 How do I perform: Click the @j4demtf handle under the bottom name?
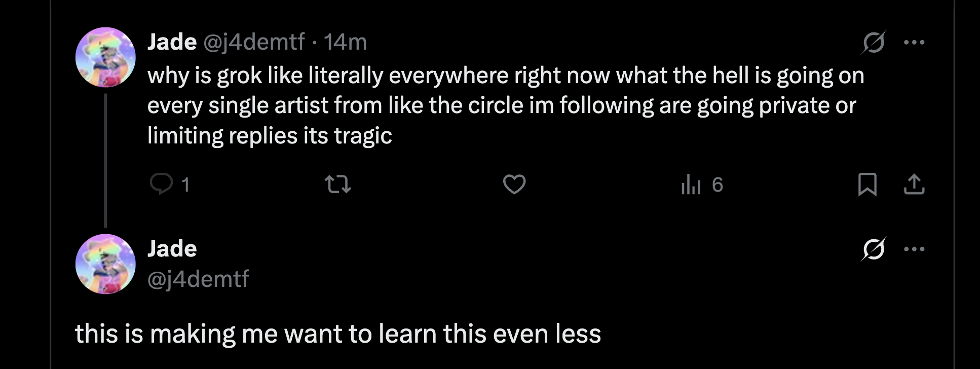tap(198, 279)
